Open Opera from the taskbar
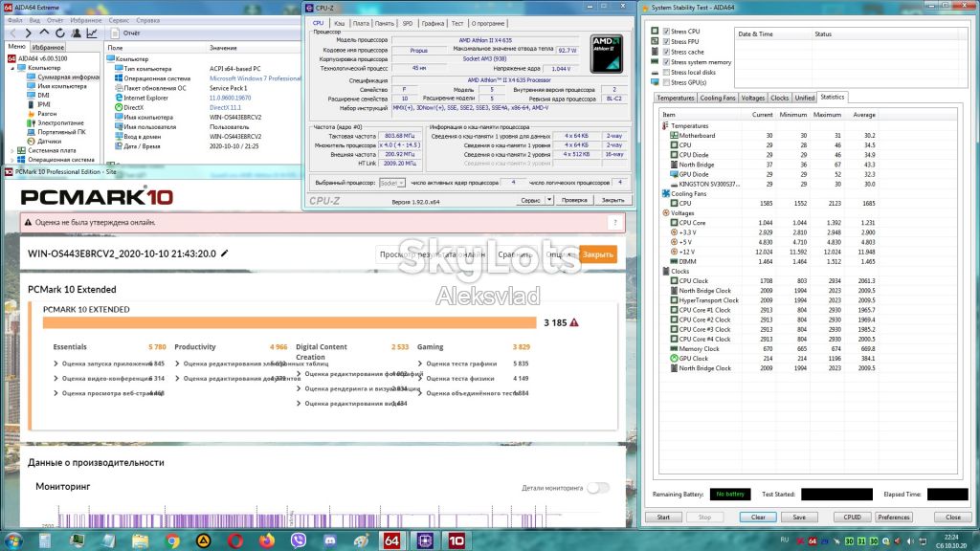This screenshot has height=551, width=980. [235, 540]
